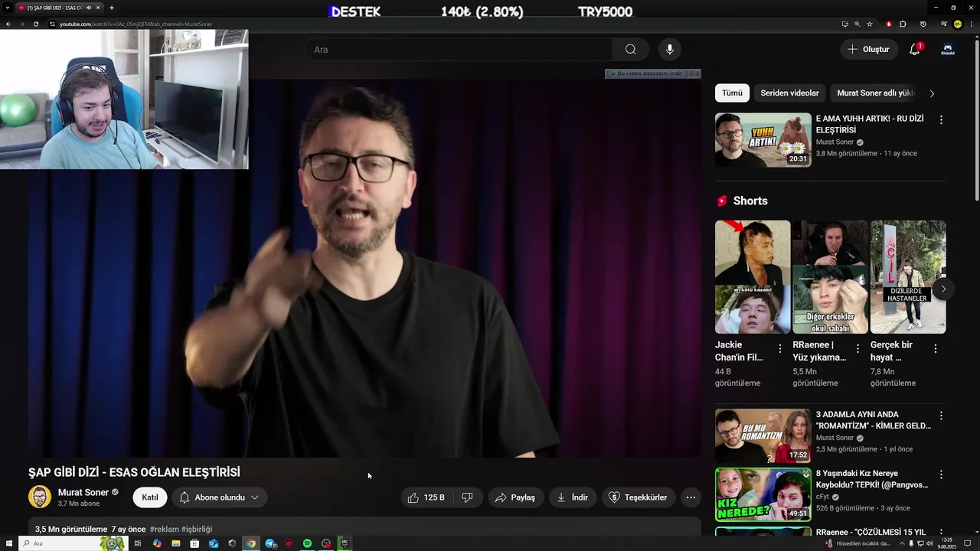Open Chrome extensions puzzle icon
This screenshot has height=551, width=980.
coord(903,24)
